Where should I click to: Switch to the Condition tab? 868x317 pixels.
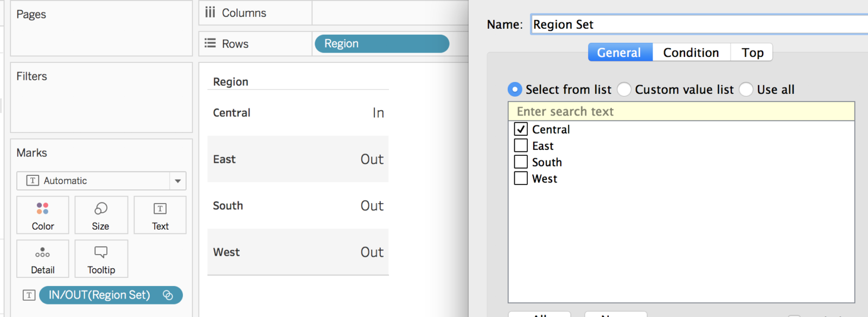point(691,53)
